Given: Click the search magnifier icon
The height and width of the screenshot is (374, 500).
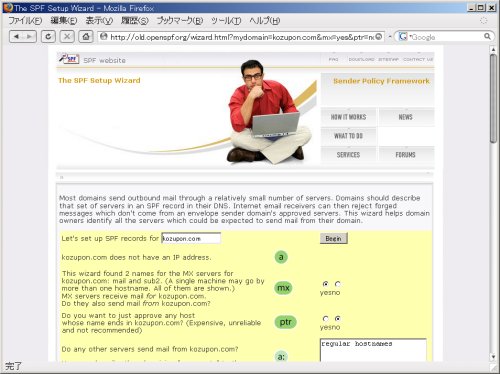Looking at the screenshot, I should click(487, 36).
